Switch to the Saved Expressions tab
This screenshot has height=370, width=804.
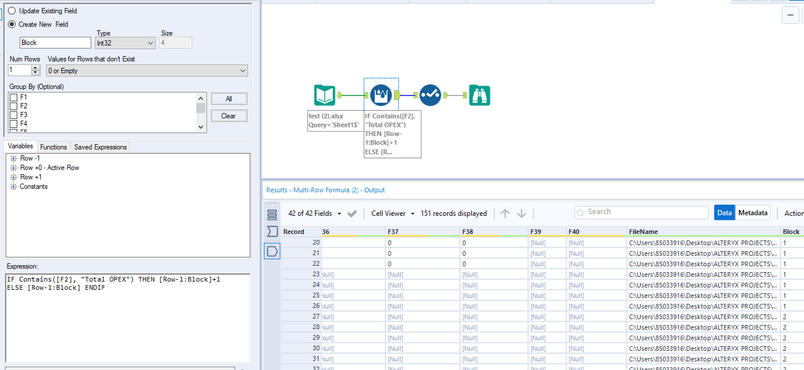(100, 147)
